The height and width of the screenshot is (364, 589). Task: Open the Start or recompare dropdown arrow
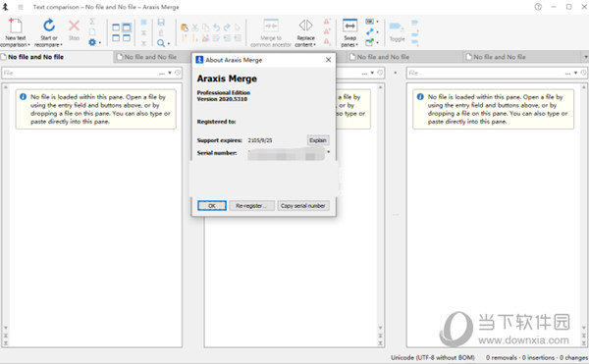pos(61,45)
